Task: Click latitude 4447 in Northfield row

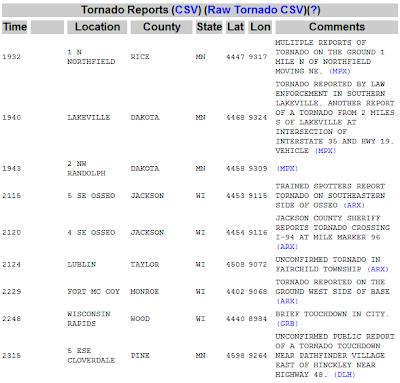Action: point(235,57)
